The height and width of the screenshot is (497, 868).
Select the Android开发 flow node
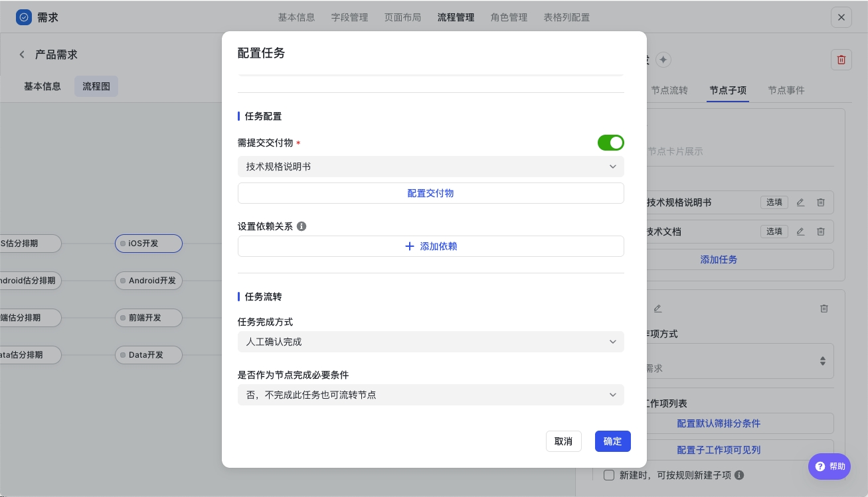point(149,281)
